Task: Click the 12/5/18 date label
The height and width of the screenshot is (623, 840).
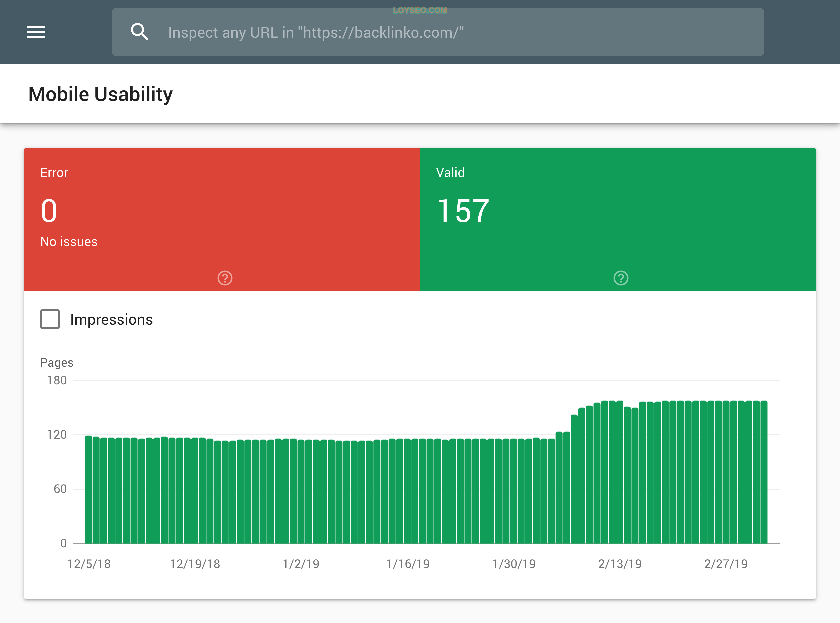Action: click(89, 564)
